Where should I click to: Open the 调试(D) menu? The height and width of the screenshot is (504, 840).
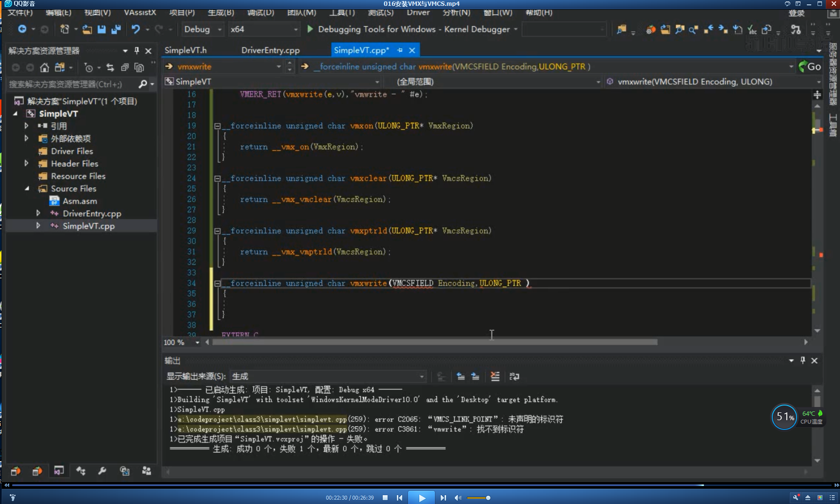260,13
